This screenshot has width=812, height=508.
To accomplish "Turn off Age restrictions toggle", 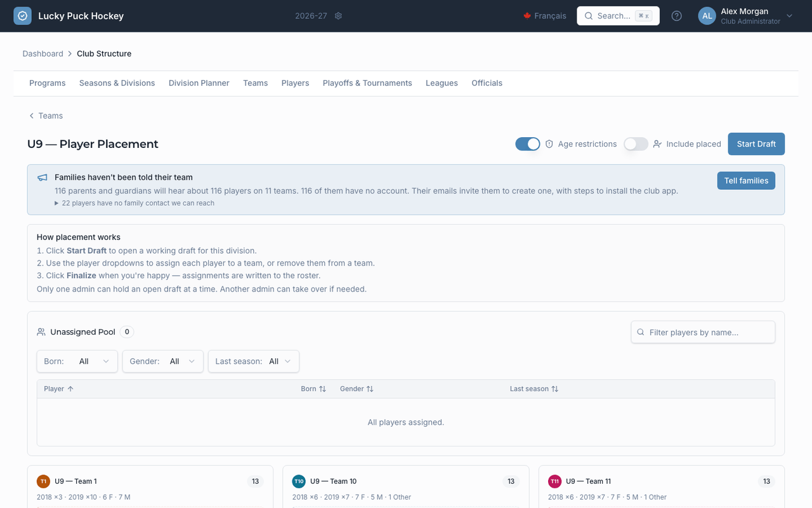I will 528,144.
